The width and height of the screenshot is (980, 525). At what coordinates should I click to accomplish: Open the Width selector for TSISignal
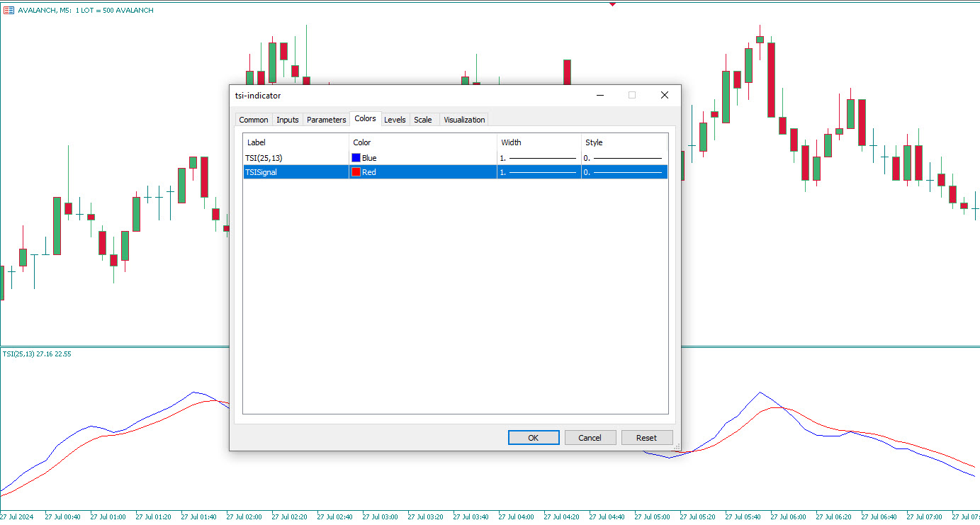[x=539, y=172]
